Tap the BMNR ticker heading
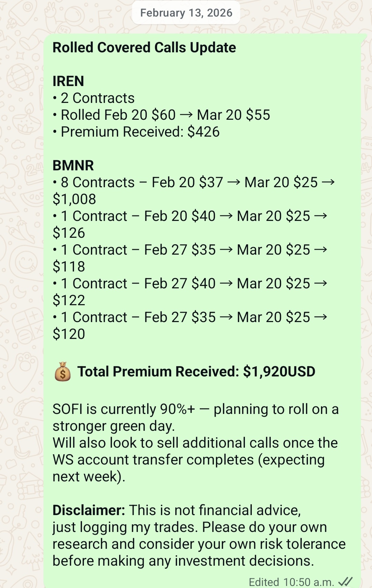The image size is (372, 588). click(x=73, y=165)
